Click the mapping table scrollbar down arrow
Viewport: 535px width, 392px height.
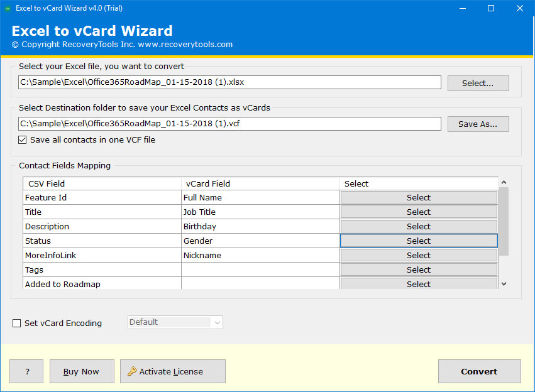pyautogui.click(x=504, y=285)
